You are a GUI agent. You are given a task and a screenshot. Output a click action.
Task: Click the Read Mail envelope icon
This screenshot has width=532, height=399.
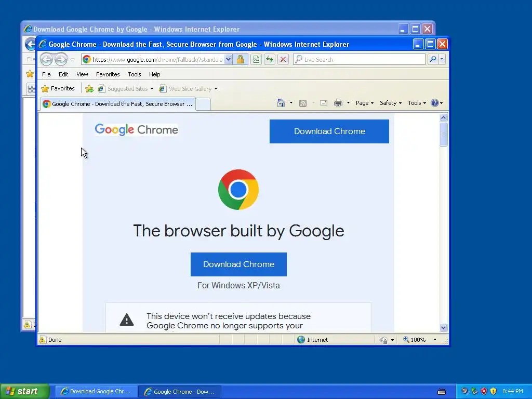pos(324,103)
